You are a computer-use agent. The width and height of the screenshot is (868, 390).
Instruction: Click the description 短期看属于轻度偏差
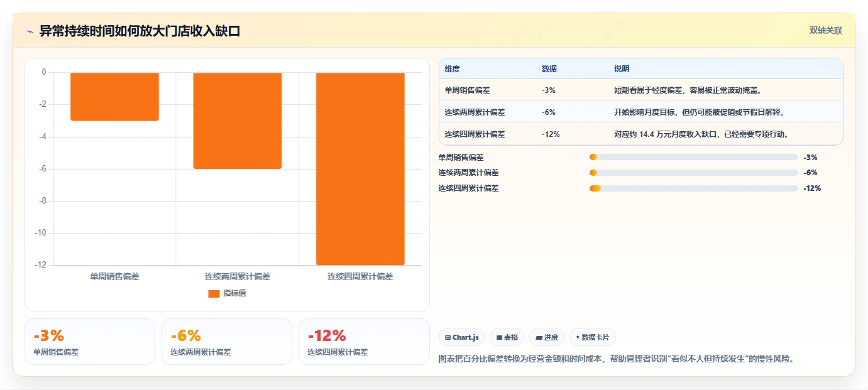(688, 90)
